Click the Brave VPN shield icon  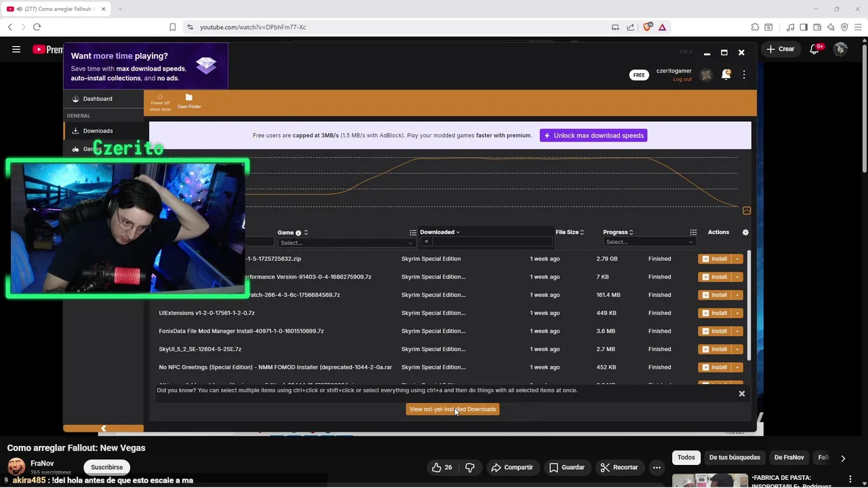pyautogui.click(x=844, y=27)
